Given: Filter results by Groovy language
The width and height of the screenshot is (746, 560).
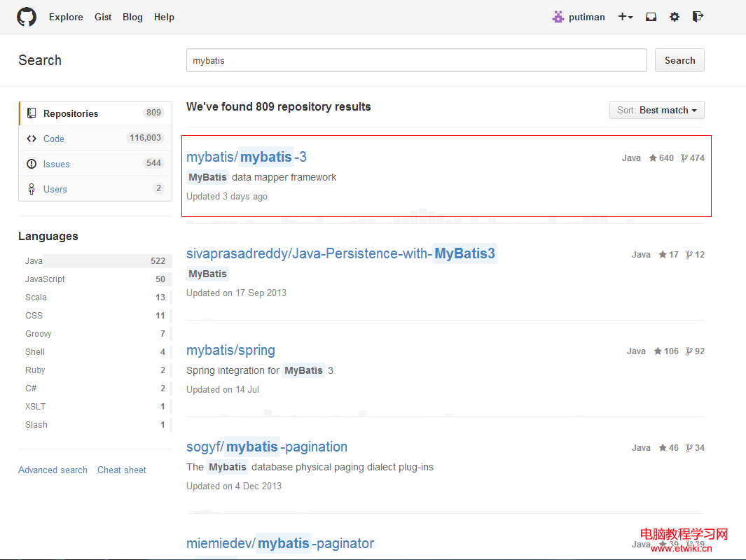Looking at the screenshot, I should click(95, 334).
